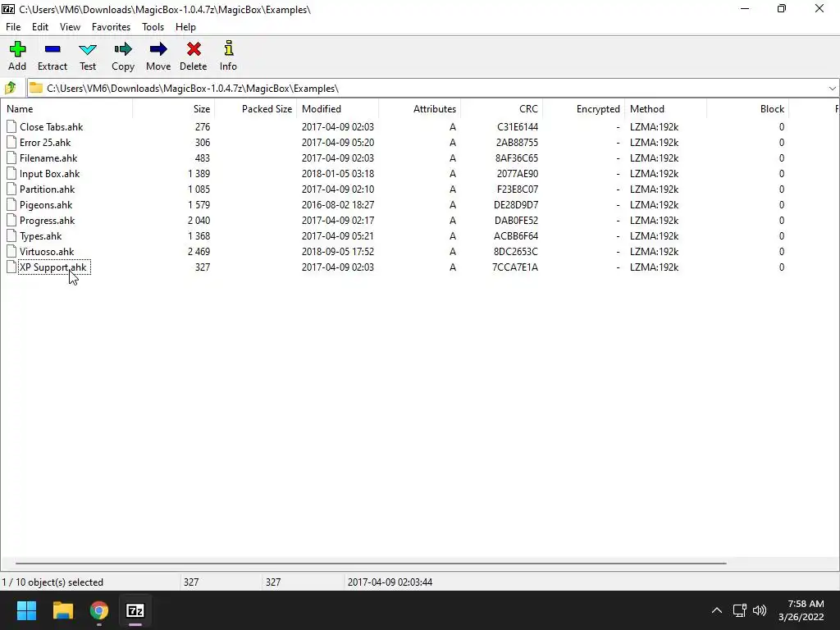Viewport: 840px width, 630px height.
Task: Select the file icon of Partition.ahk
Action: coord(11,189)
